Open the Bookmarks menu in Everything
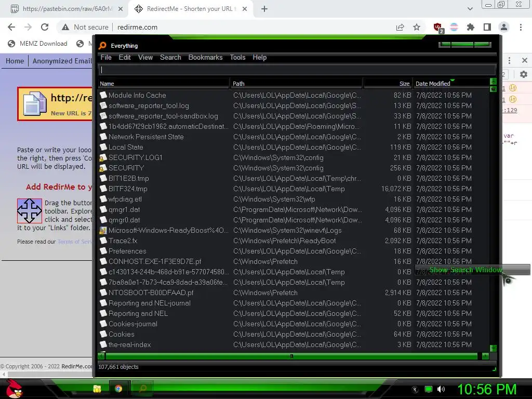 tap(205, 57)
